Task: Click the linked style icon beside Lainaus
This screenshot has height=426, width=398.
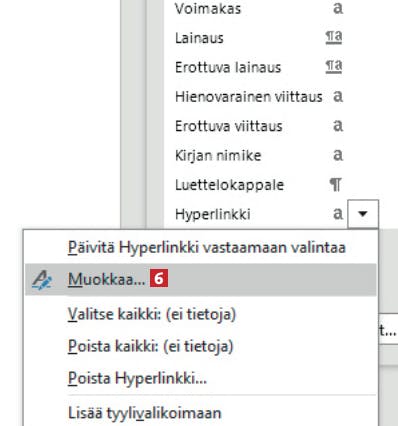Action: pyautogui.click(x=334, y=37)
